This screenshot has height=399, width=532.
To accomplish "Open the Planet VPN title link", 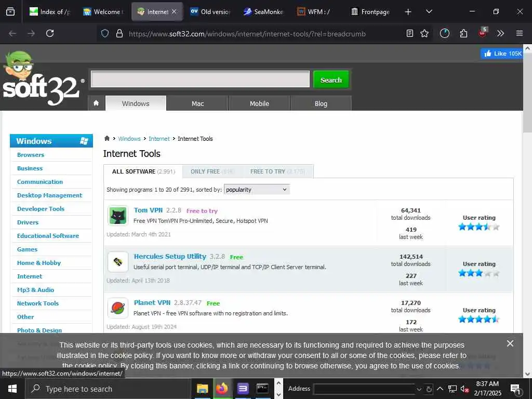I will [152, 302].
